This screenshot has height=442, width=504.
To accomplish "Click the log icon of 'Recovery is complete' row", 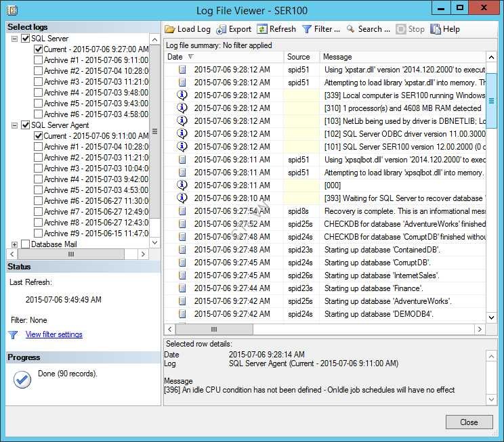I will click(182, 211).
